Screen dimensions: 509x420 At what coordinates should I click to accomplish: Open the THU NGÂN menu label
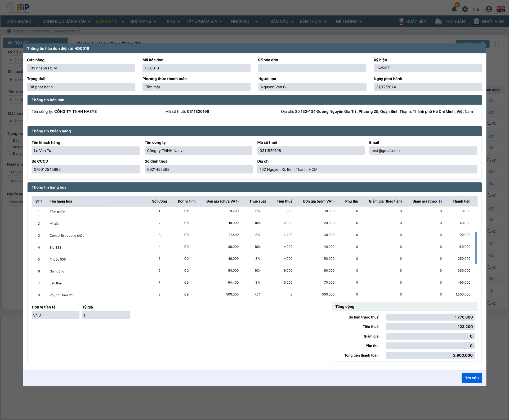(x=454, y=21)
